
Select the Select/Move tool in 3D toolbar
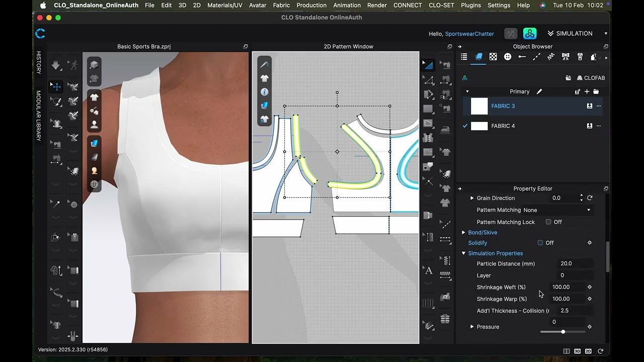coord(56,86)
